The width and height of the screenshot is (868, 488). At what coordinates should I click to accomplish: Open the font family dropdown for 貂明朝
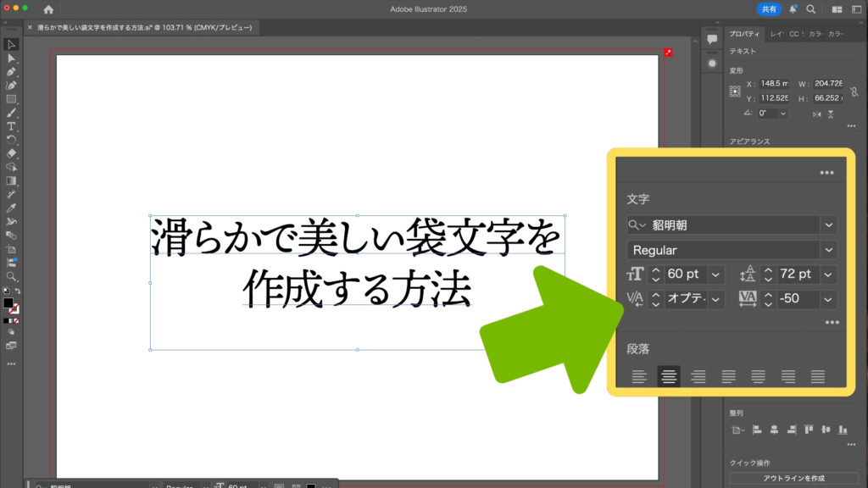(829, 225)
